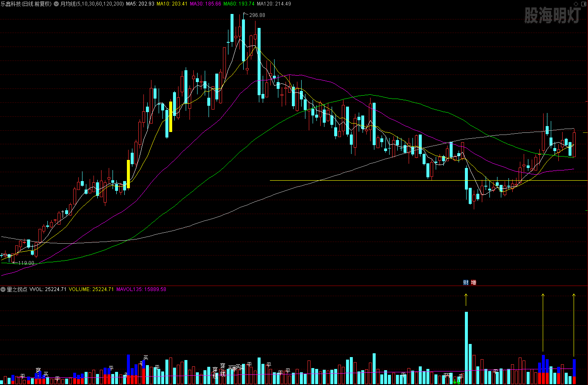
Task: Click the MAVOL135 volume average label
Action: 141,289
